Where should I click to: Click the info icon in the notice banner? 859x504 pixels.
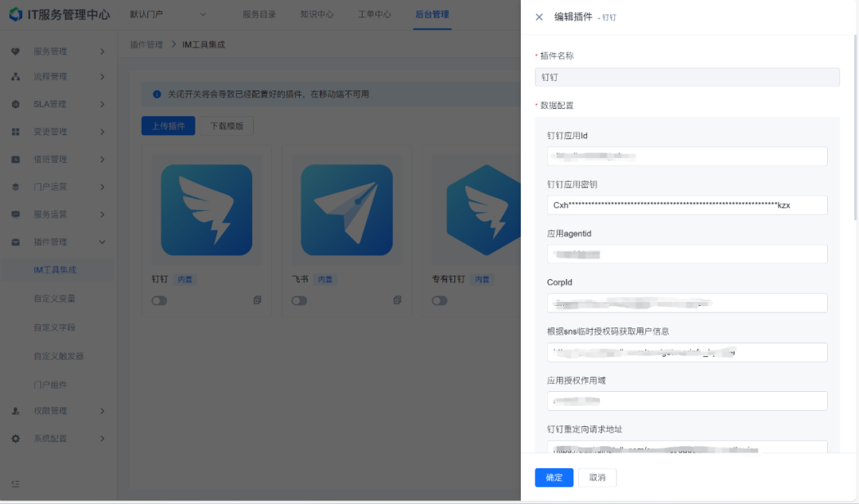[157, 95]
